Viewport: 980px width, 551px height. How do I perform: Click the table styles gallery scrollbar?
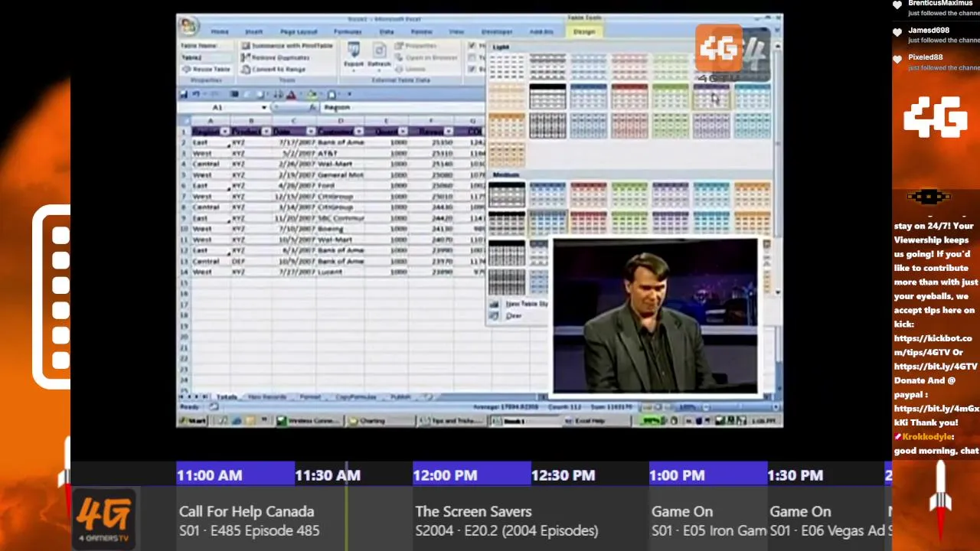point(777,168)
